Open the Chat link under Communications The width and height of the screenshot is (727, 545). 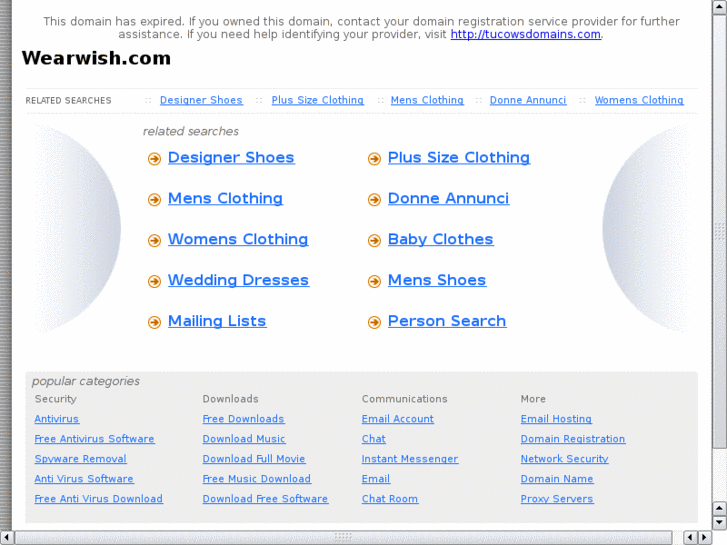374,439
